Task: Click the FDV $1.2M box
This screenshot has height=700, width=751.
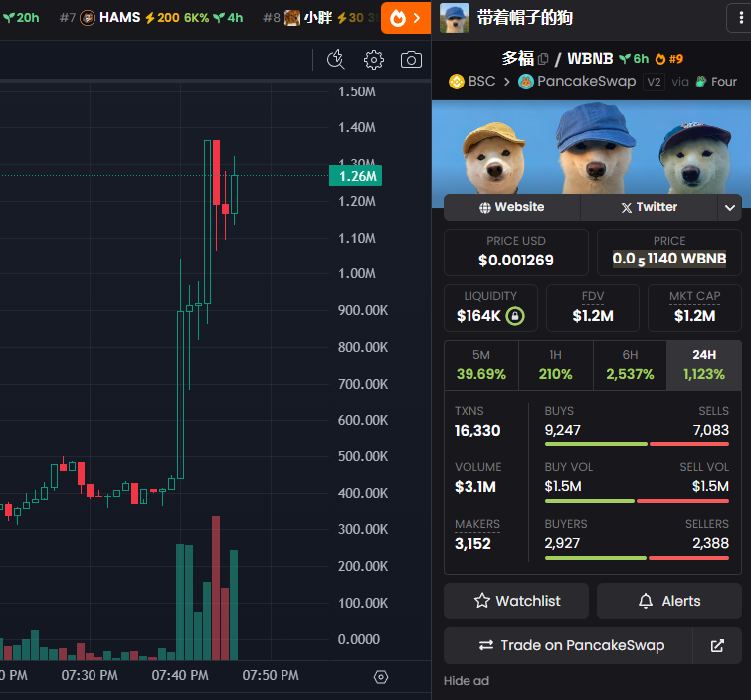Action: coord(593,308)
